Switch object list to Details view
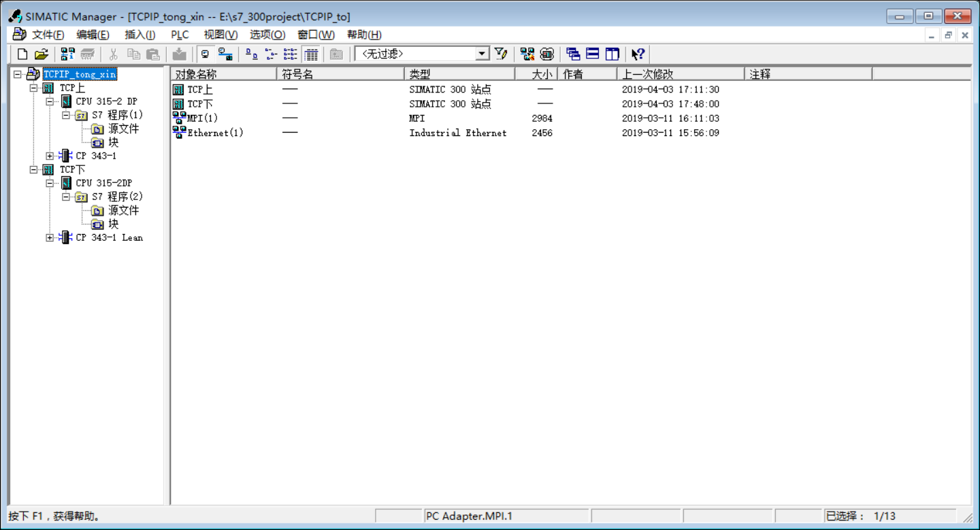Image resolution: width=980 pixels, height=530 pixels. 311,54
